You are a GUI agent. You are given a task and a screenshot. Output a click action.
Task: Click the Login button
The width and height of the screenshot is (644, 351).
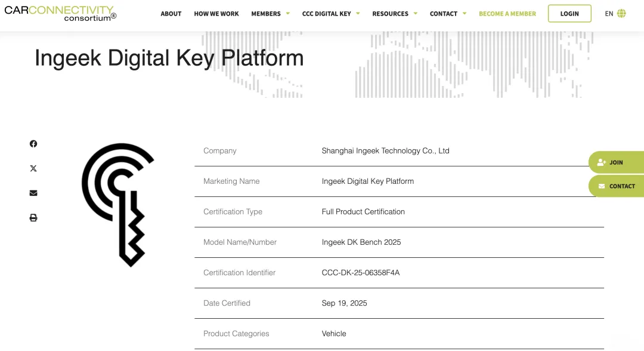[569, 14]
